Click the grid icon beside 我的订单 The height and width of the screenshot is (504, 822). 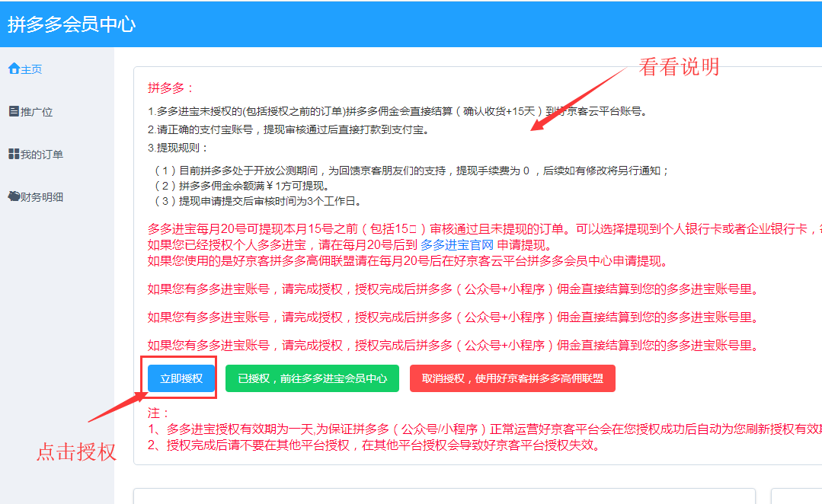[14, 154]
